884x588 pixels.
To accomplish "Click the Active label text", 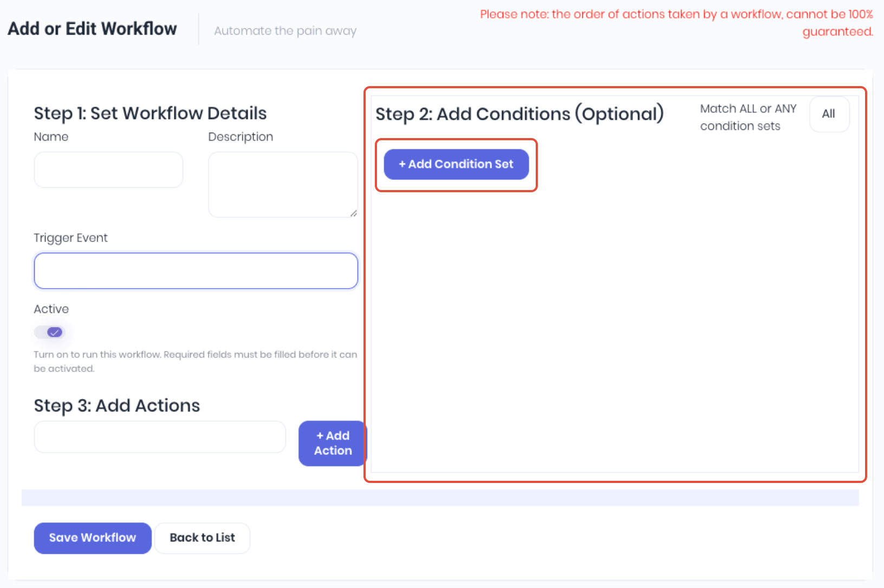I will coord(51,309).
